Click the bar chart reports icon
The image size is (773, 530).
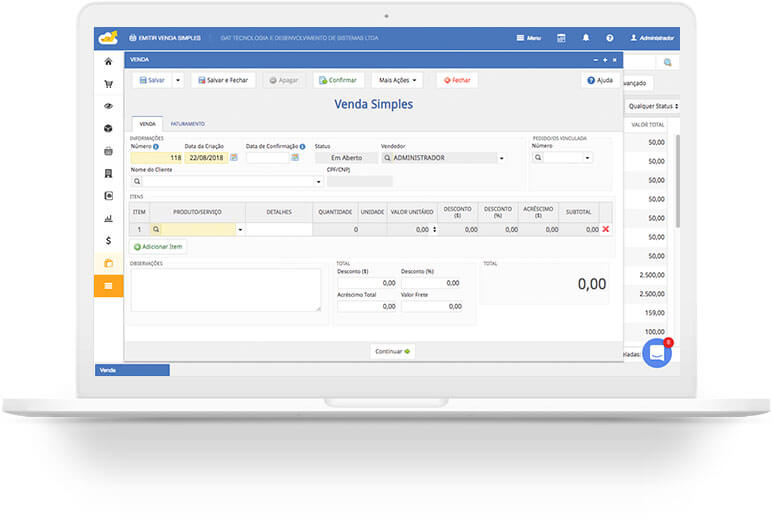click(108, 217)
